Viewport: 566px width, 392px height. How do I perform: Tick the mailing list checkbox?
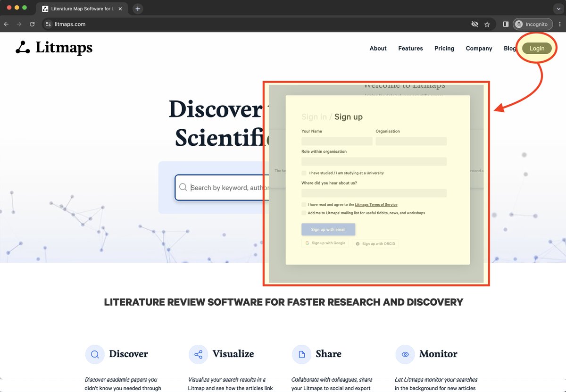(x=304, y=213)
